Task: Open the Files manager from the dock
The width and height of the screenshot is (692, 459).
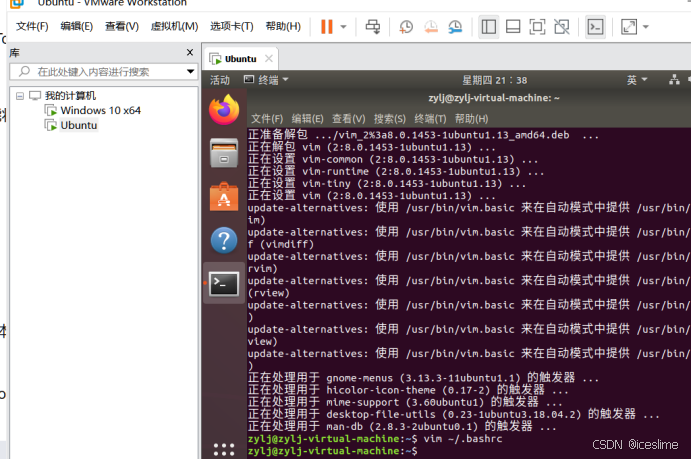Action: [x=224, y=153]
